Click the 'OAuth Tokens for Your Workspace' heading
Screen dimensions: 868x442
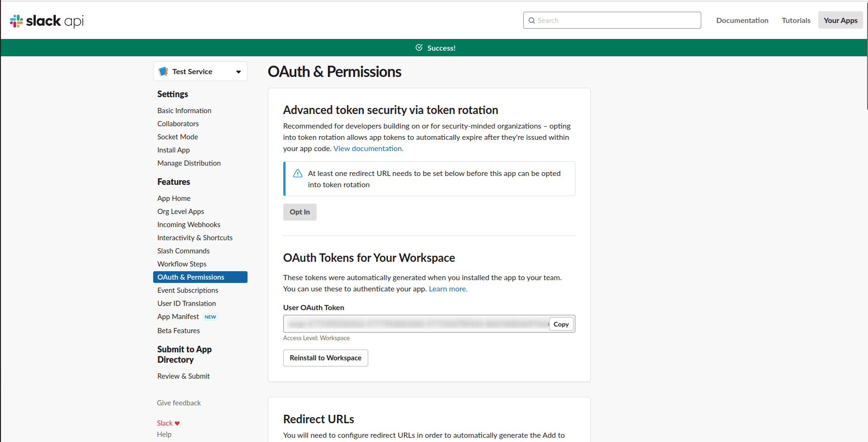point(369,258)
